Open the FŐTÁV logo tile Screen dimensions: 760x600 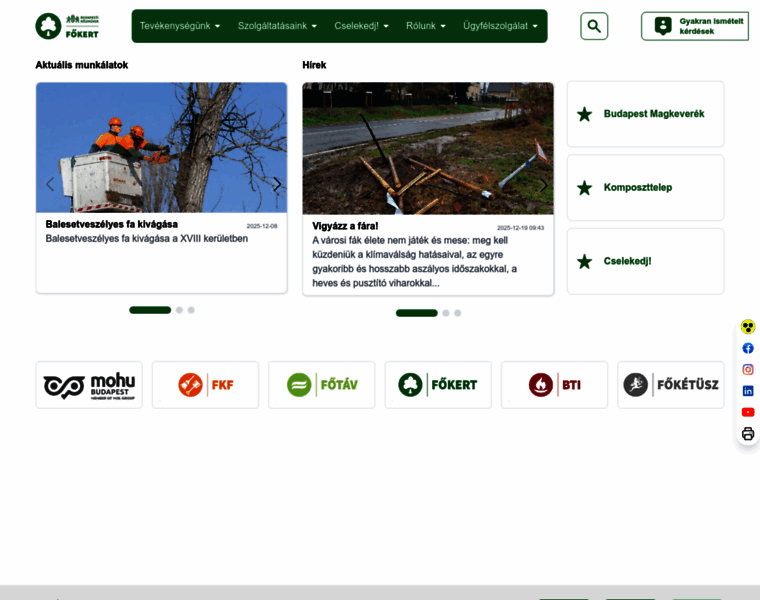[322, 385]
